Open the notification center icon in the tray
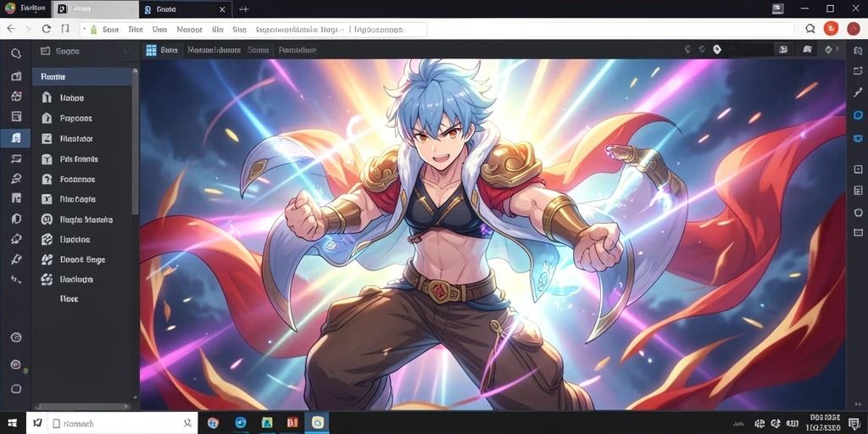Image resolution: width=868 pixels, height=434 pixels. [x=856, y=424]
